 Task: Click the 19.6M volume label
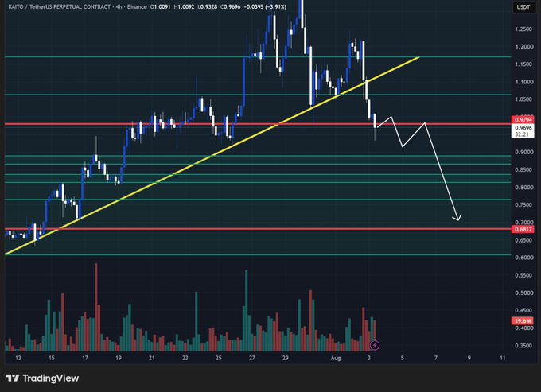523,321
